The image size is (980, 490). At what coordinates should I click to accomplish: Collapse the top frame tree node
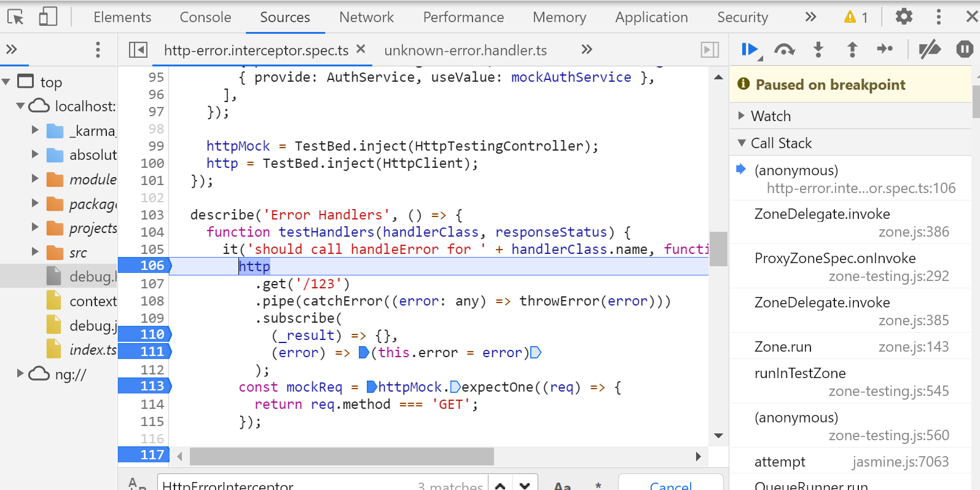6,82
